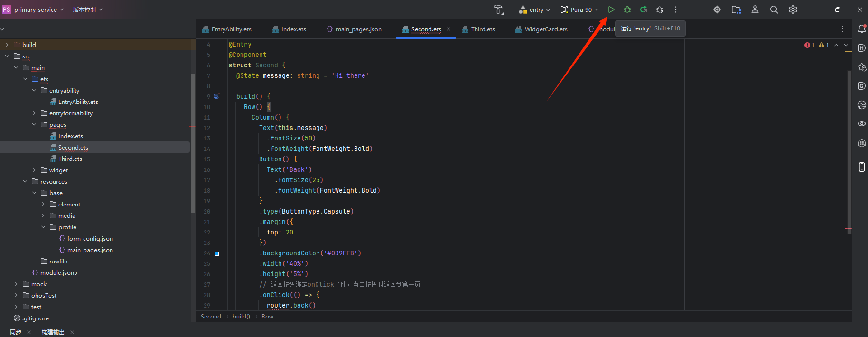868x337 pixels.
Task: Open the 同步 sync bottom tab
Action: click(x=16, y=332)
